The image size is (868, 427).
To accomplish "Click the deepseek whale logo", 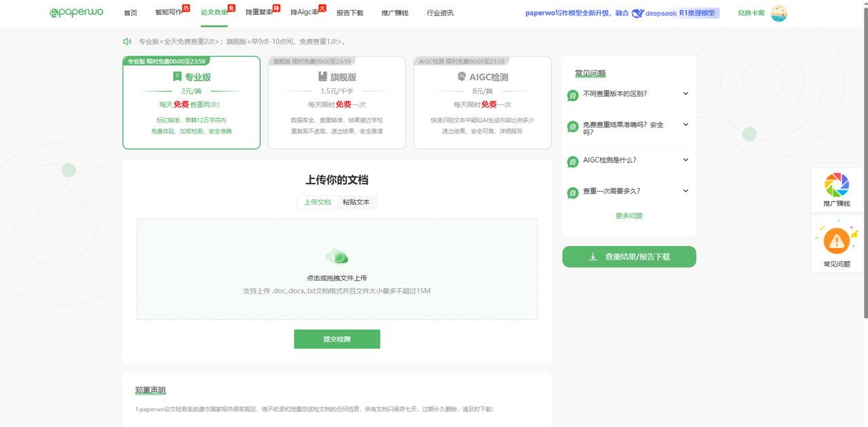I will coord(637,13).
